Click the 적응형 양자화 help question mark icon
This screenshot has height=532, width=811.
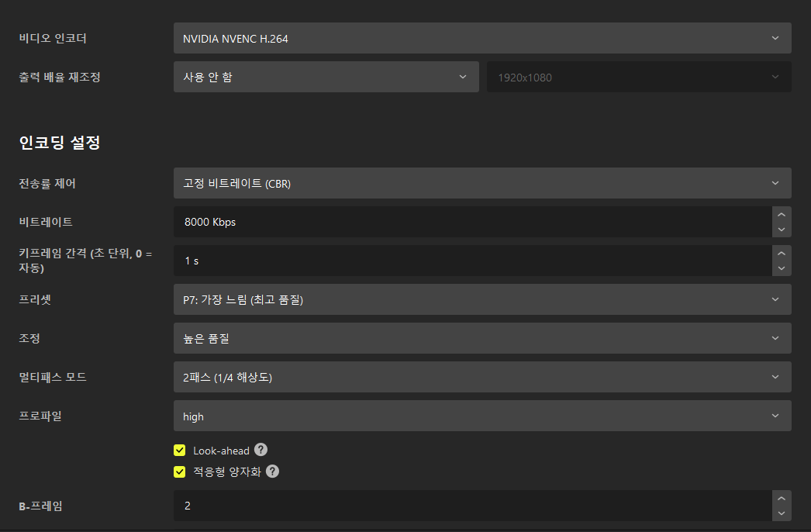pyautogui.click(x=272, y=472)
